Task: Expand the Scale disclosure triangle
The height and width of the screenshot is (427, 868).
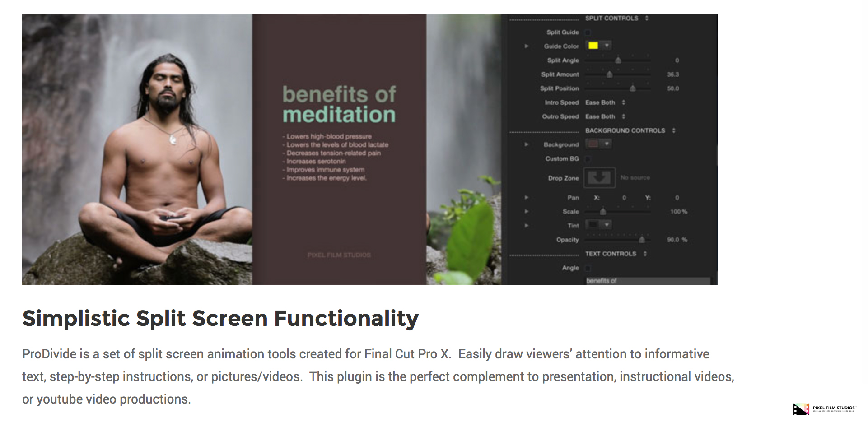Action: tap(526, 212)
